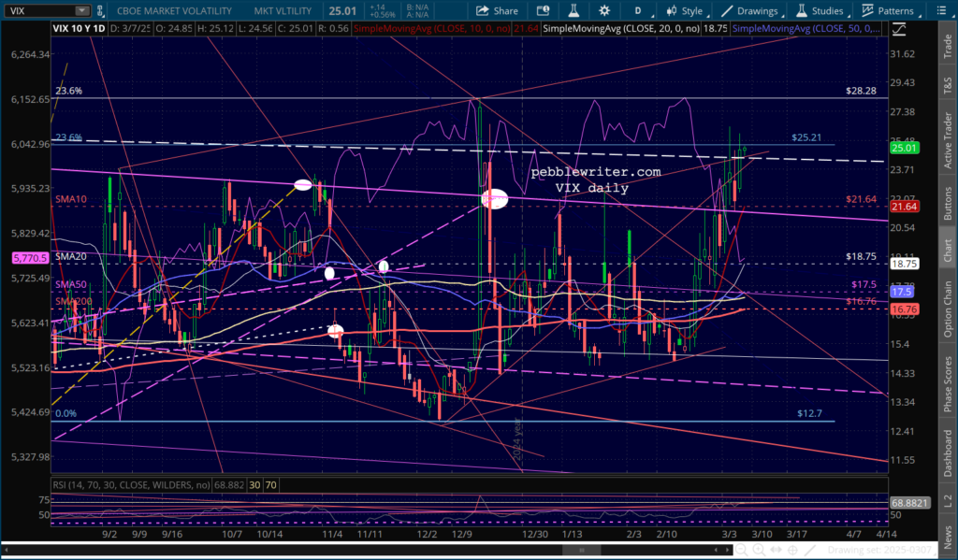Click the $28.28 Fibonacci level label
The width and height of the screenshot is (958, 560).
tap(861, 91)
